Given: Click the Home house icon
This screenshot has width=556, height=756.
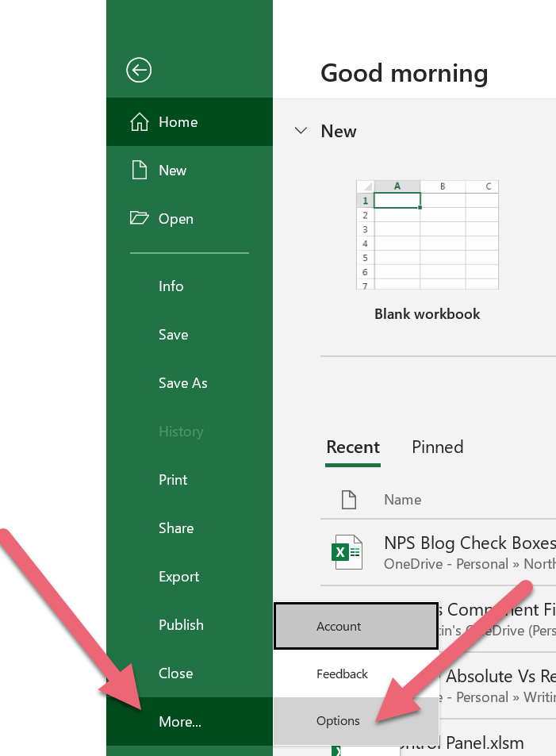Looking at the screenshot, I should [140, 122].
